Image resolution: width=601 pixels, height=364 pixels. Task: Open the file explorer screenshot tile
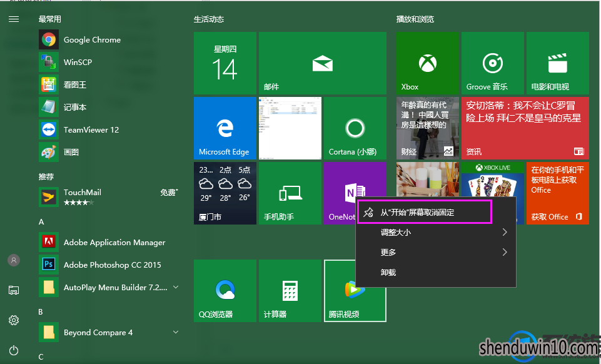click(x=290, y=128)
